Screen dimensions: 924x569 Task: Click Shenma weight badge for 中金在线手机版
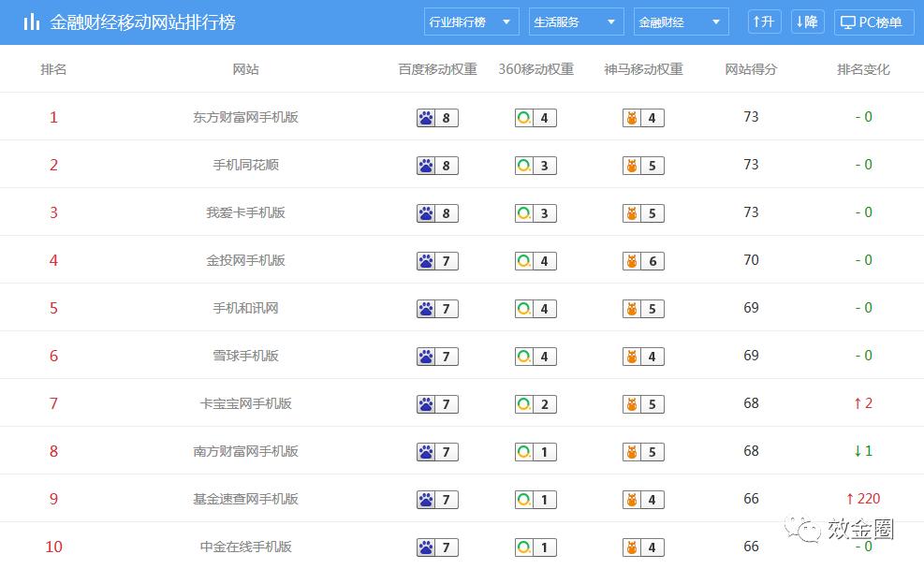point(643,547)
